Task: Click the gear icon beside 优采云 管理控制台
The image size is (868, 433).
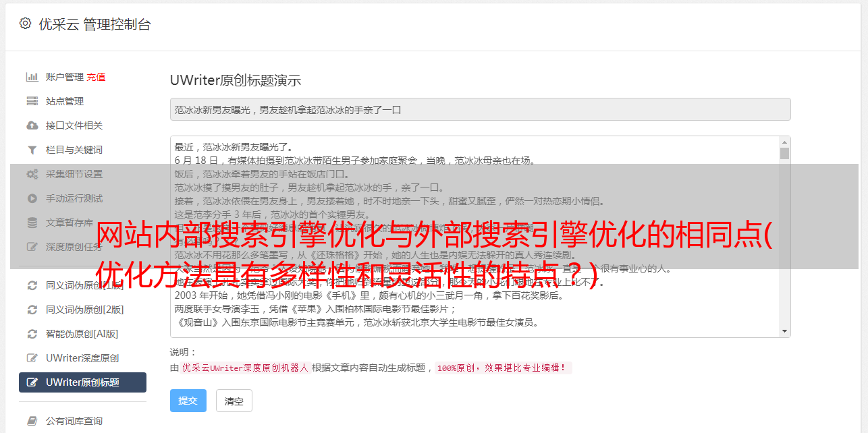Action: tap(25, 24)
